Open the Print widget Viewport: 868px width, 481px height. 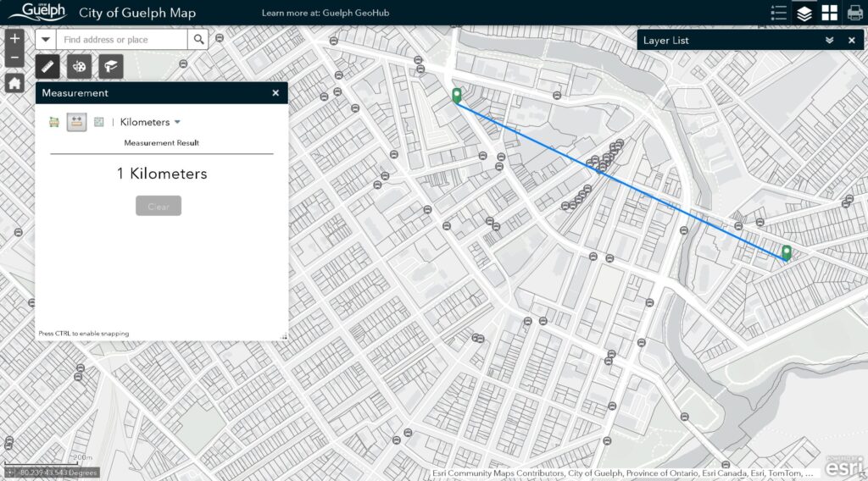click(x=854, y=13)
